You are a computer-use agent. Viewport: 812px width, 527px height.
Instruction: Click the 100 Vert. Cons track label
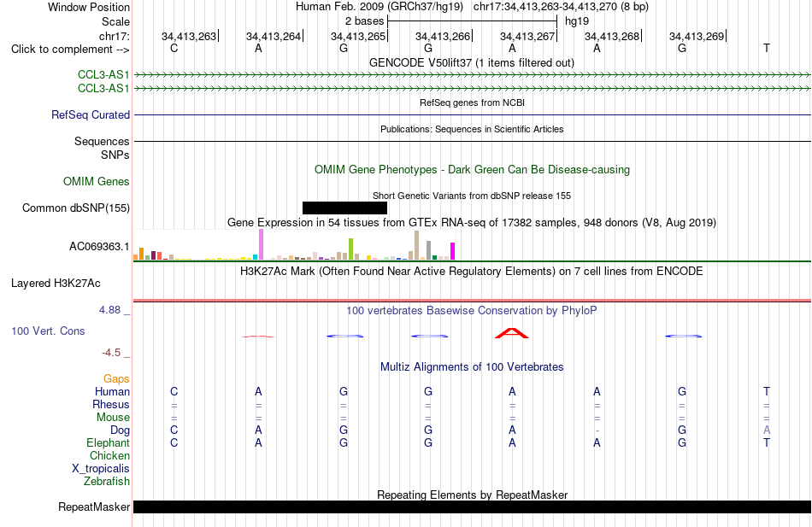tap(48, 331)
